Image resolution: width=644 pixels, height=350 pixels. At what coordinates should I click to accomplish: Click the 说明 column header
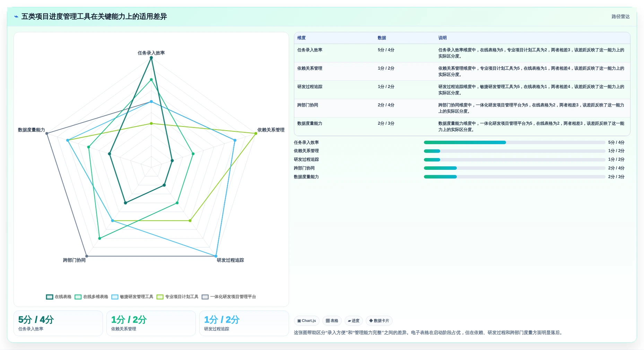coord(442,38)
